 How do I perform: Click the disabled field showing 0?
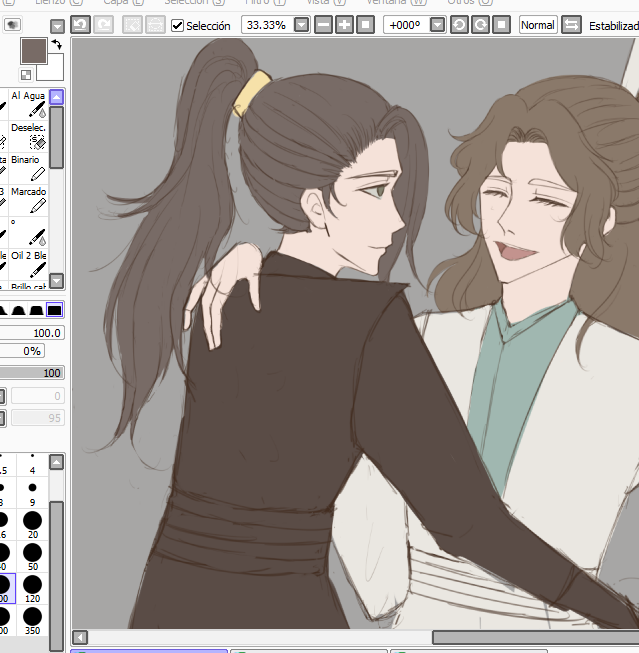point(38,396)
